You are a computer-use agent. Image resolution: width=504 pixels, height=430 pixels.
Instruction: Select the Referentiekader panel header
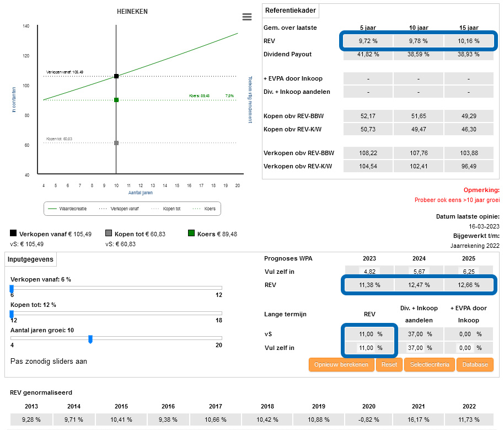point(291,10)
